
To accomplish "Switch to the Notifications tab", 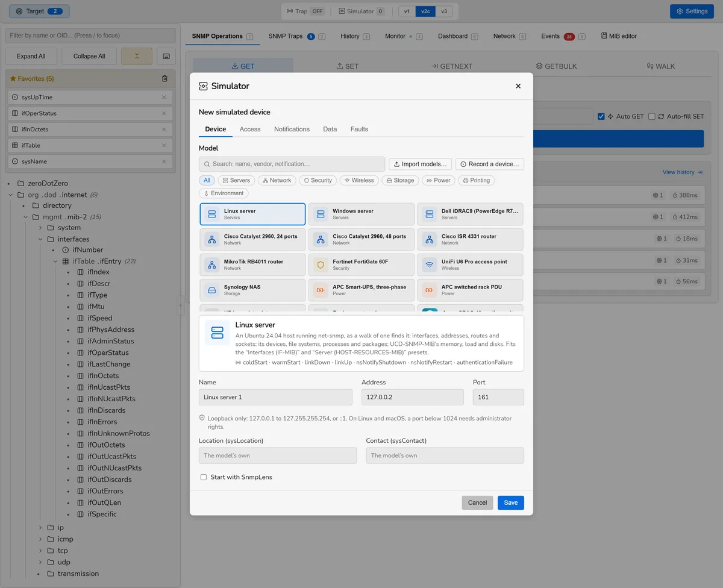I will pyautogui.click(x=292, y=129).
